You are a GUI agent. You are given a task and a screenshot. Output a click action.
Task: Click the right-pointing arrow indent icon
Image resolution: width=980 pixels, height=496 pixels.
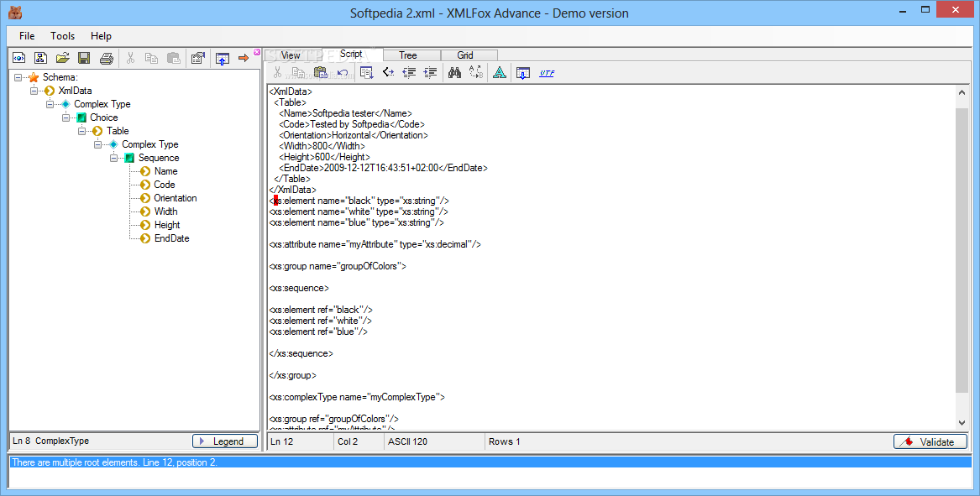click(x=430, y=72)
